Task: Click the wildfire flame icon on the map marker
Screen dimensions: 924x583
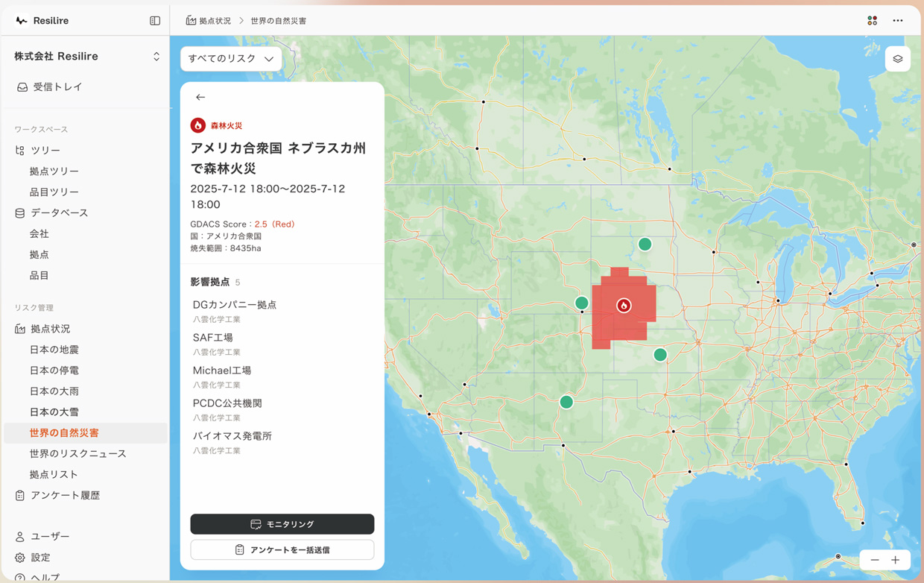Action: coord(624,305)
